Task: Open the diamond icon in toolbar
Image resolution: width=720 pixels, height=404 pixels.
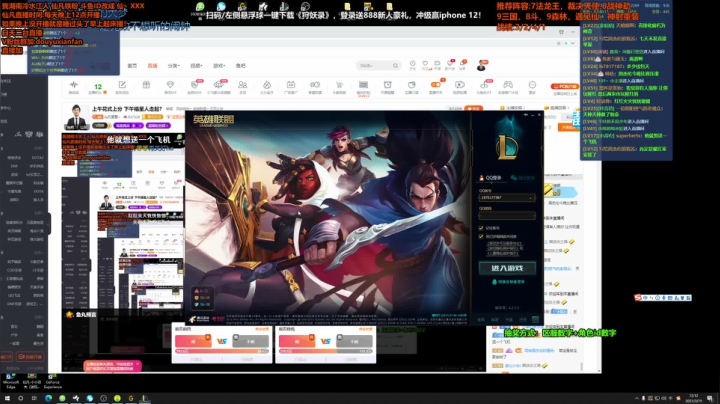Action: pyautogui.click(x=170, y=86)
